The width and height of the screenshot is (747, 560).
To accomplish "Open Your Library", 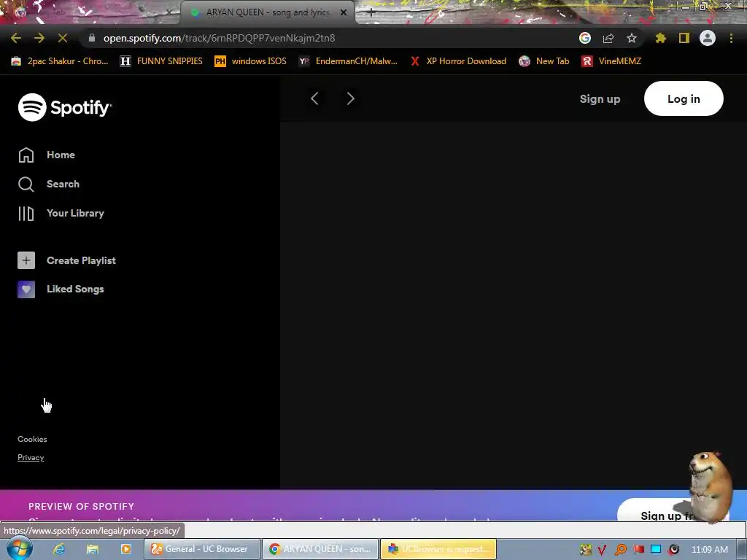I will tap(75, 213).
